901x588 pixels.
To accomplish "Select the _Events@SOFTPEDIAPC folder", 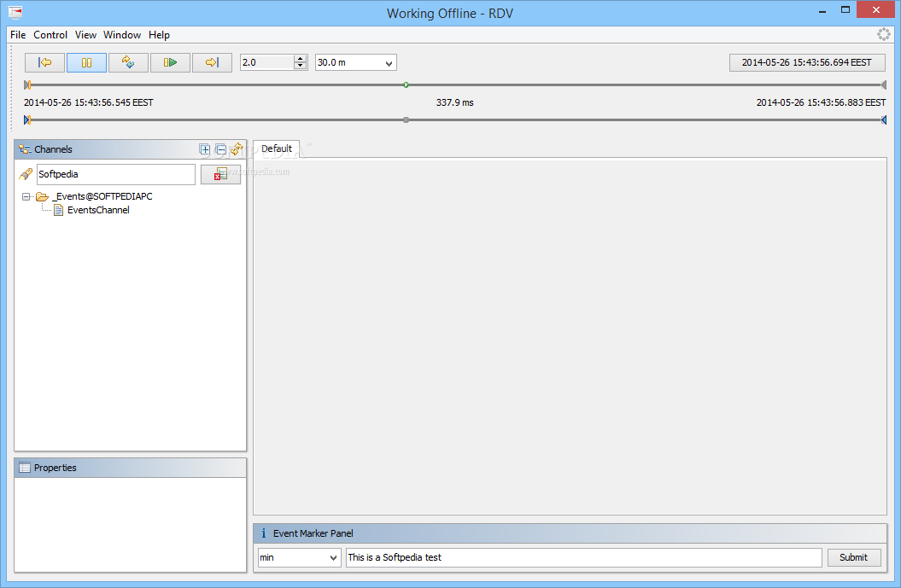I will point(96,196).
